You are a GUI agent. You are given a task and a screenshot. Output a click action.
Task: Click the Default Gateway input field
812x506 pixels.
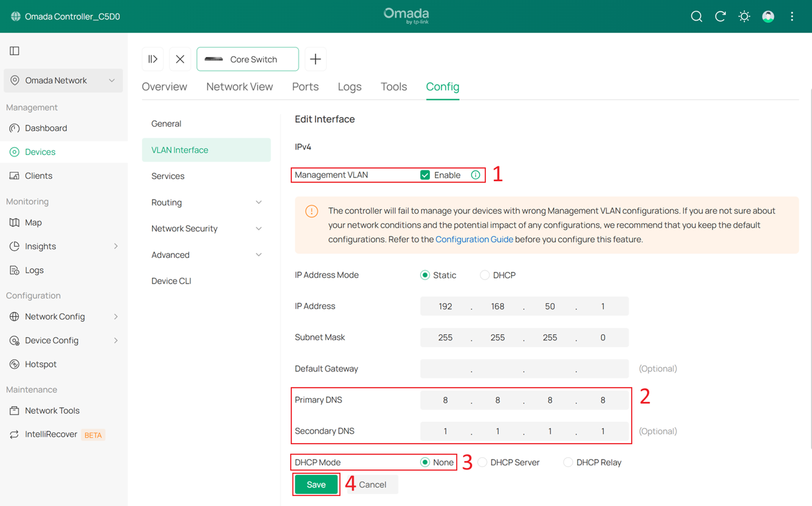[524, 369]
